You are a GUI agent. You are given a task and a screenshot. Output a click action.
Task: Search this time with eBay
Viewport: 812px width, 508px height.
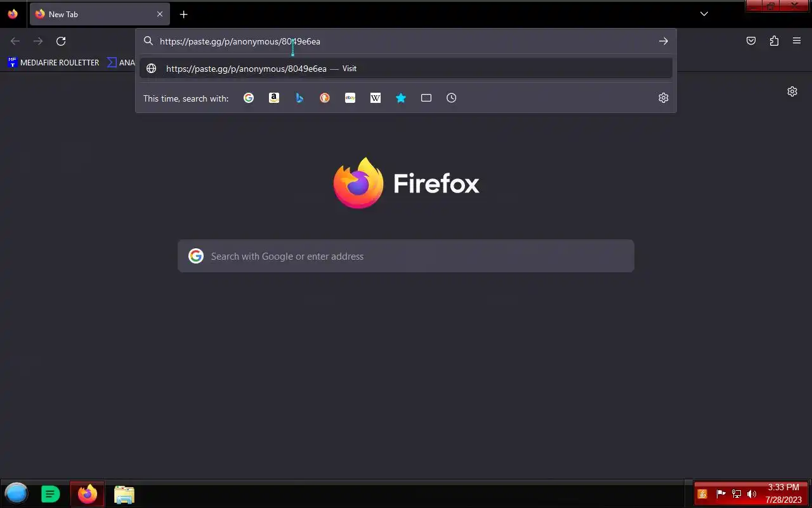point(350,98)
